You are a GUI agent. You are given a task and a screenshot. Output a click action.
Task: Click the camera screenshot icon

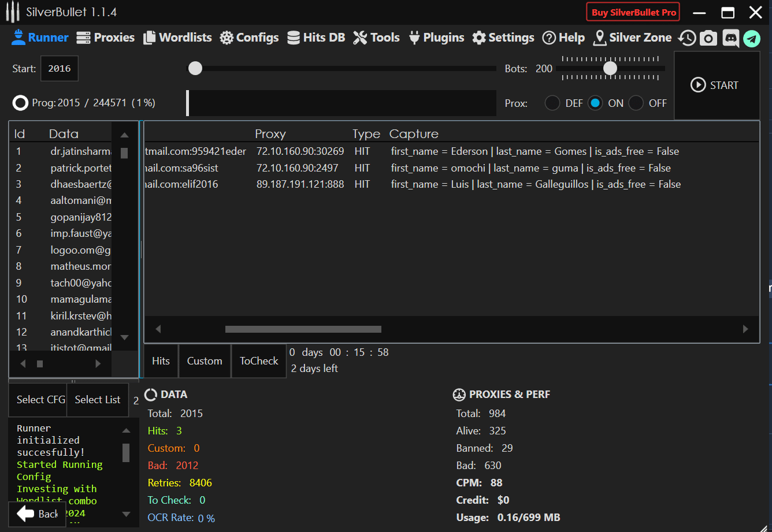click(708, 38)
